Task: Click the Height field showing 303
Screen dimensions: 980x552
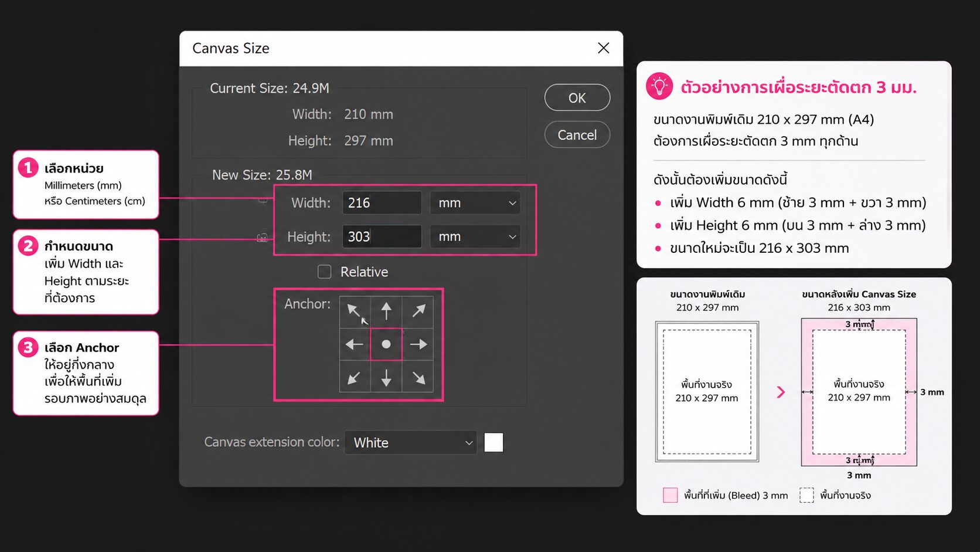Action: point(382,236)
